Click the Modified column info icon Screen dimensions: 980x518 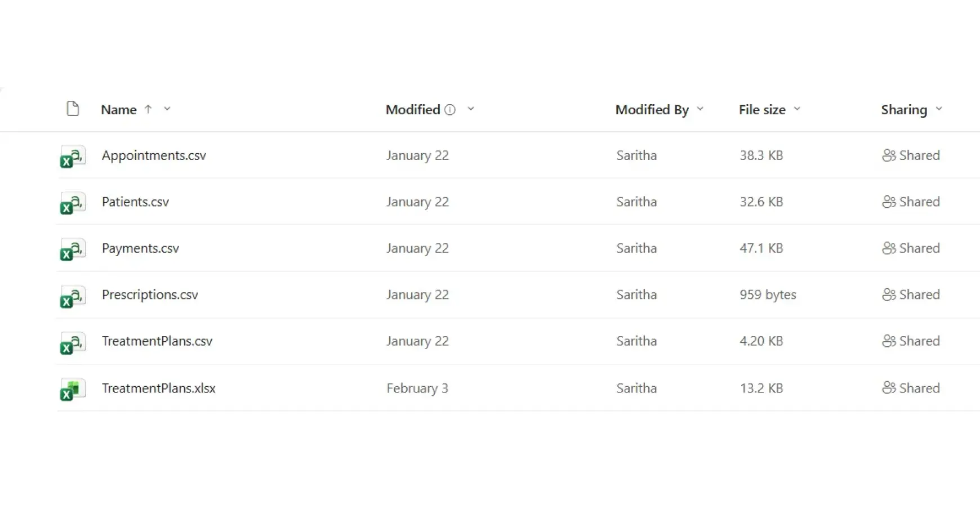click(450, 110)
